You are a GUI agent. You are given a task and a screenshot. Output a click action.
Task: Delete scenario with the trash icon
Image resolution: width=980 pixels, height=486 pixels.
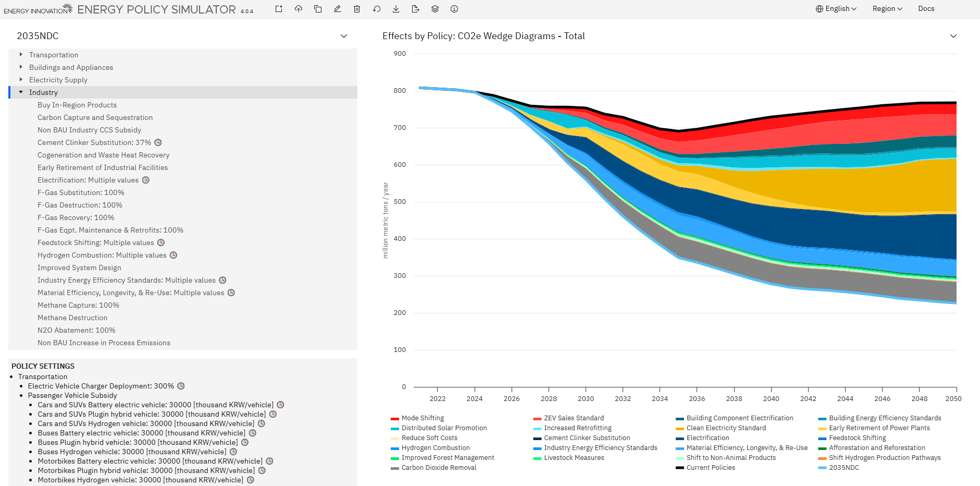(357, 9)
